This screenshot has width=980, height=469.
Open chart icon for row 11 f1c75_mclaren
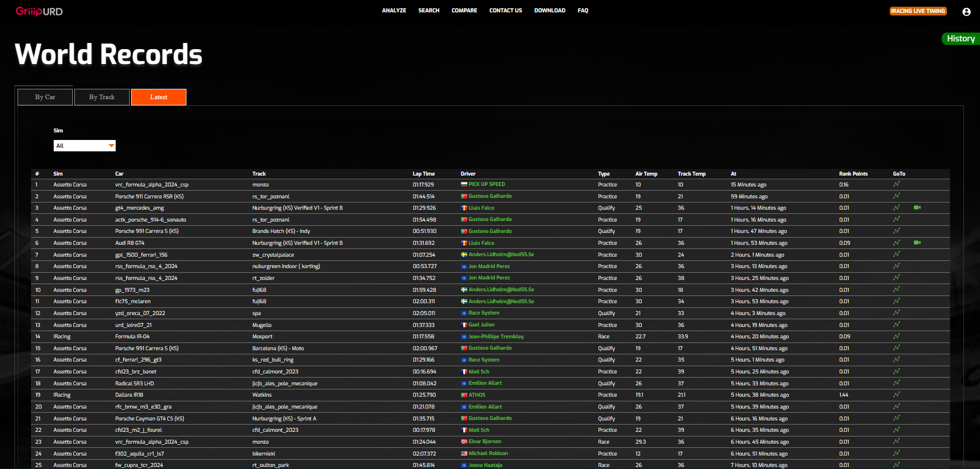click(896, 301)
